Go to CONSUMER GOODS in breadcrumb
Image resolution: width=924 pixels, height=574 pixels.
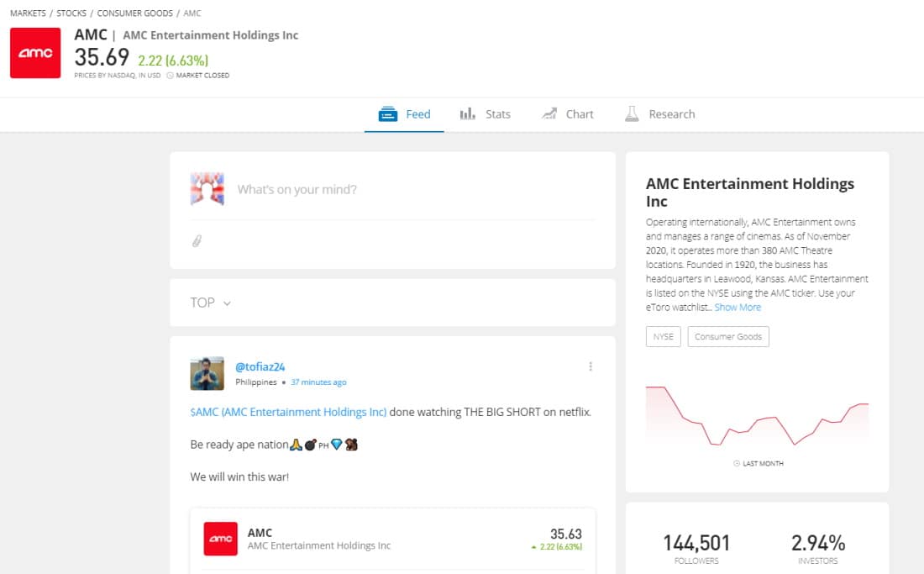tap(135, 13)
